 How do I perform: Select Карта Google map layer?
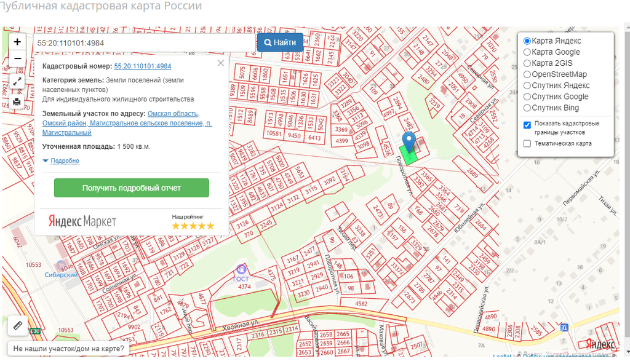tap(527, 52)
